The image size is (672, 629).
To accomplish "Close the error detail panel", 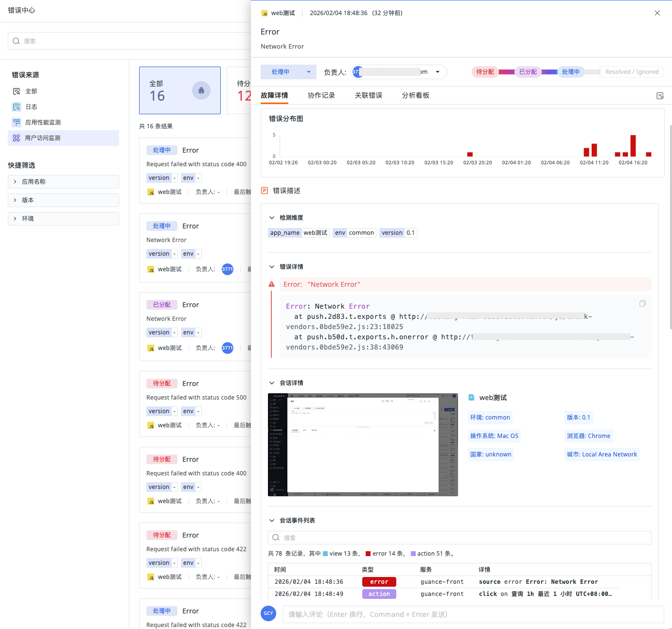I will [x=657, y=13].
